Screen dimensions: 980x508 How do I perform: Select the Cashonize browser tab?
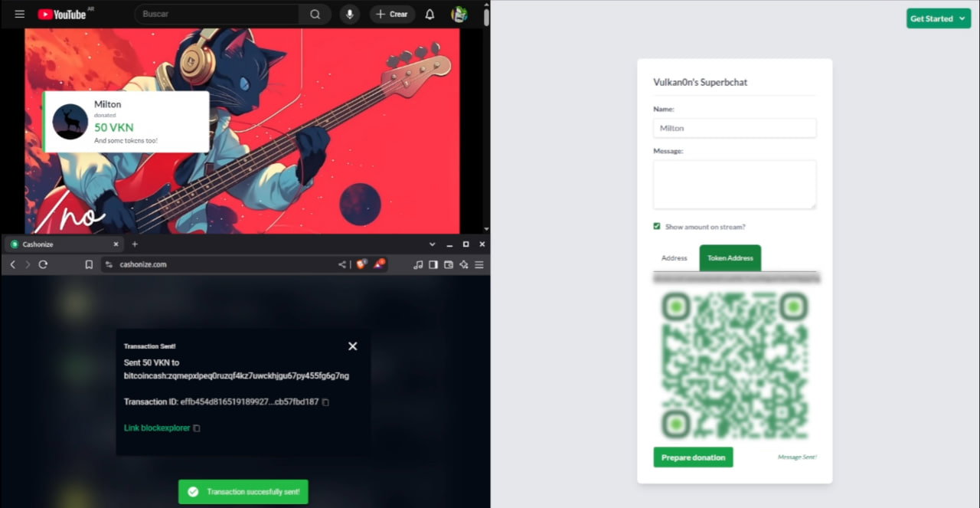tap(64, 244)
